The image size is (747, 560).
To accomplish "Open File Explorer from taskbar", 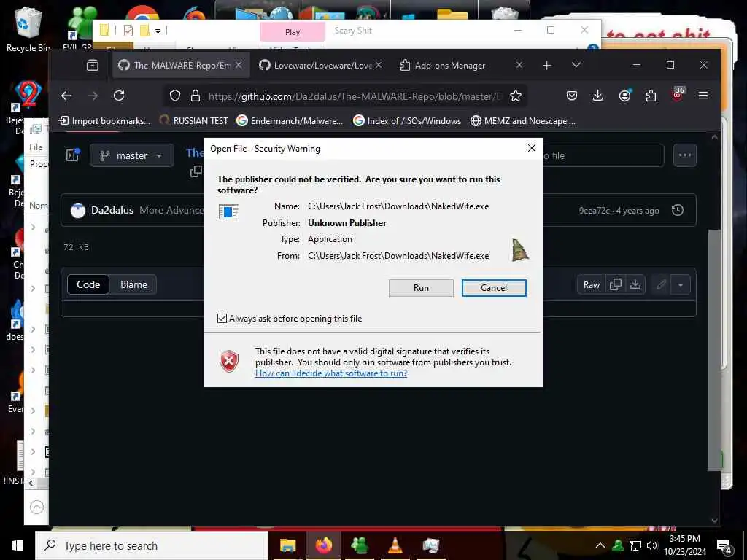I will click(287, 545).
